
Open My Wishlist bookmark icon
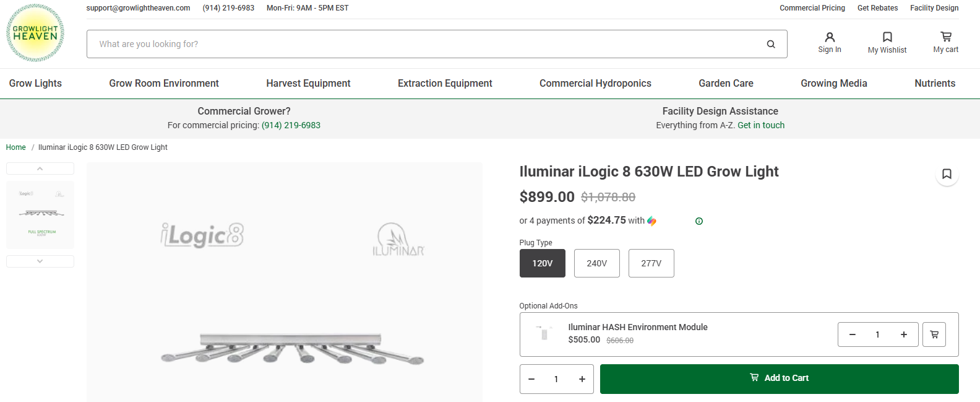click(x=887, y=38)
